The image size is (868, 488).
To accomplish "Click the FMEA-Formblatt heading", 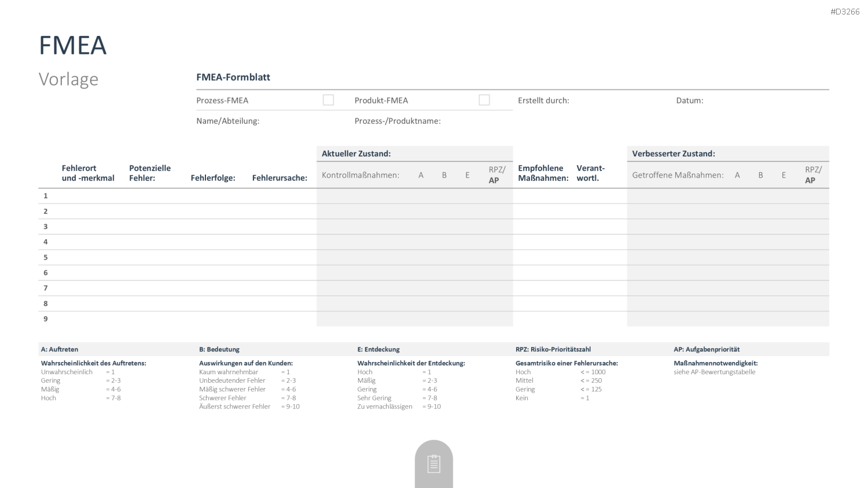I will tap(233, 77).
